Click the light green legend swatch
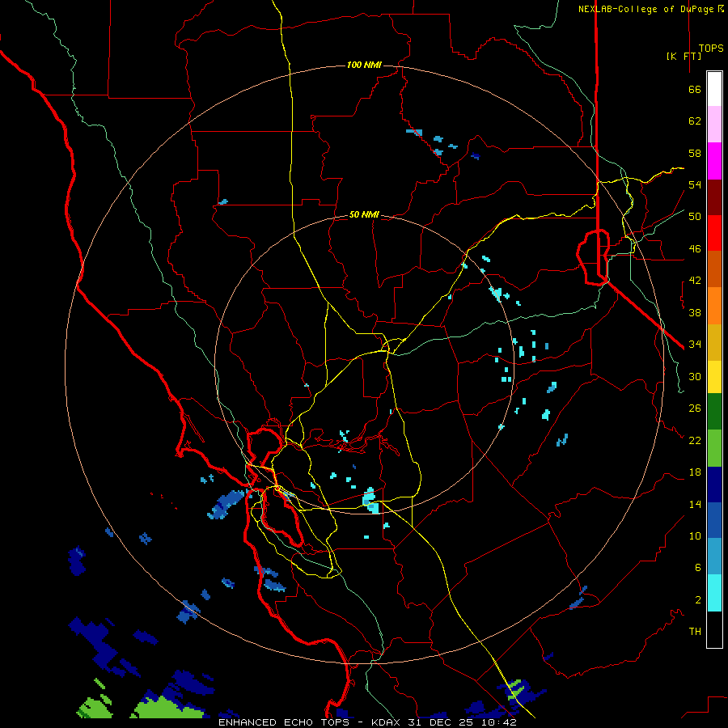 click(x=714, y=448)
